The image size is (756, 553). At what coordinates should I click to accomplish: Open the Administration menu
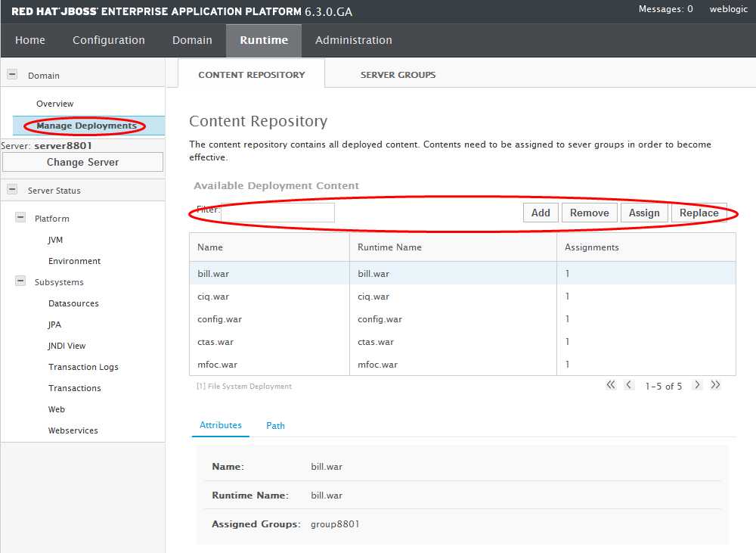tap(353, 40)
